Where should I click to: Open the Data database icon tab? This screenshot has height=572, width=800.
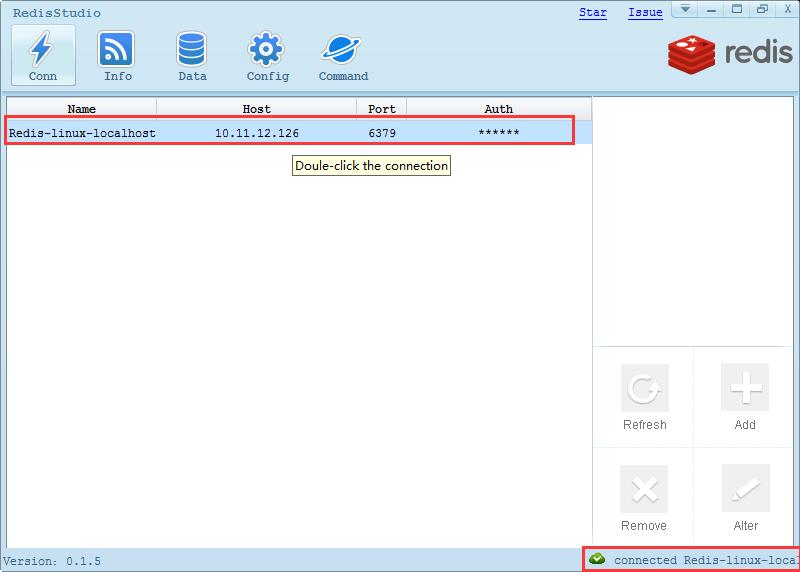coord(192,55)
